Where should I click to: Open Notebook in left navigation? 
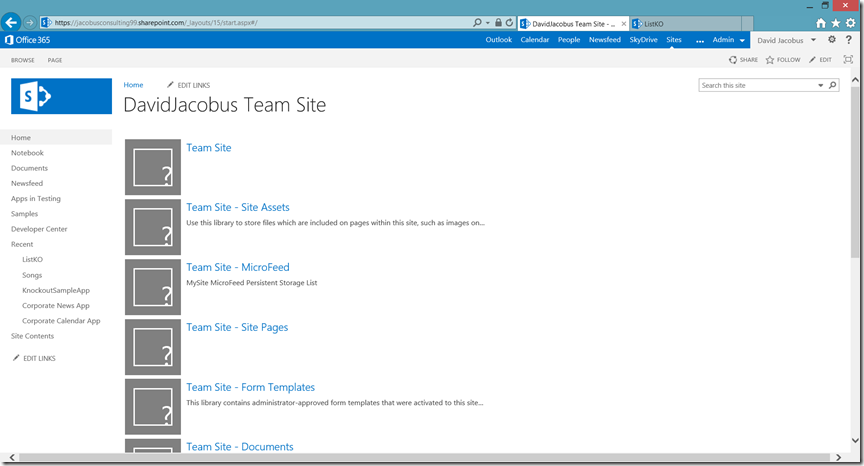[27, 153]
